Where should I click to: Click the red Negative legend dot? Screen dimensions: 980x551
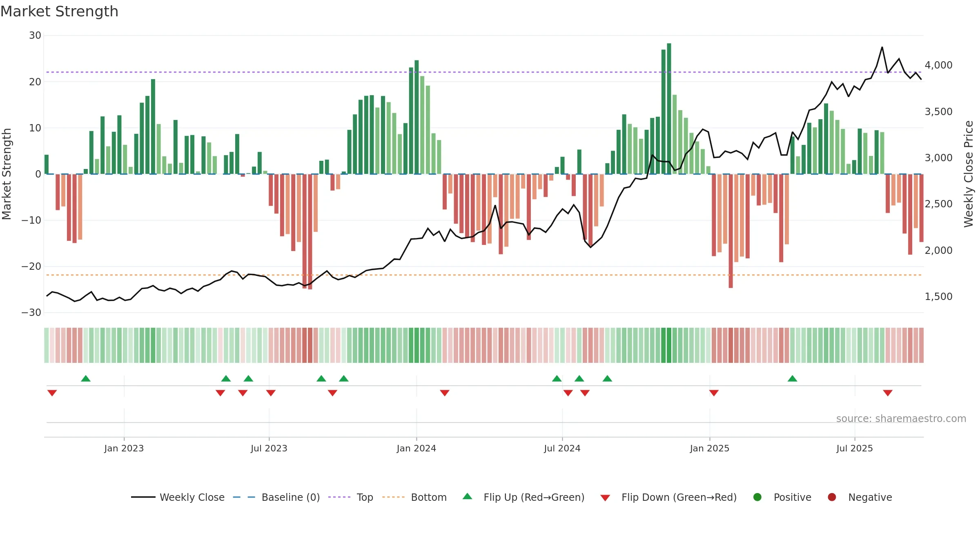(x=832, y=497)
